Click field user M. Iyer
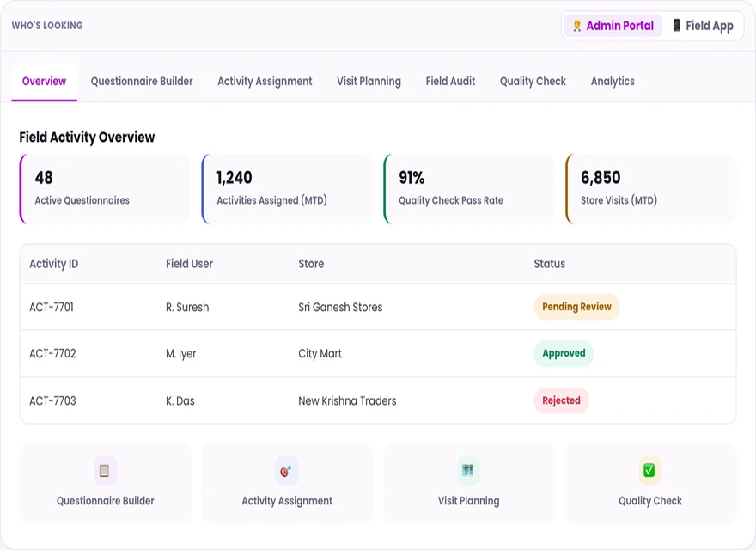The height and width of the screenshot is (550, 756). (x=180, y=354)
